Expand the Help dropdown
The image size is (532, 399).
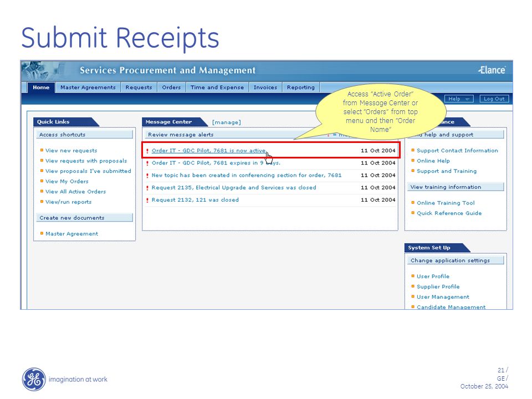[459, 99]
